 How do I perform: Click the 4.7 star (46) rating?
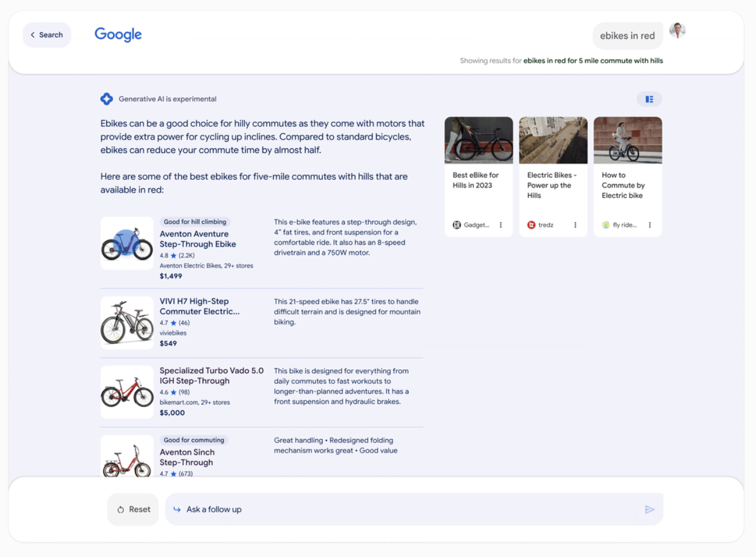175,323
